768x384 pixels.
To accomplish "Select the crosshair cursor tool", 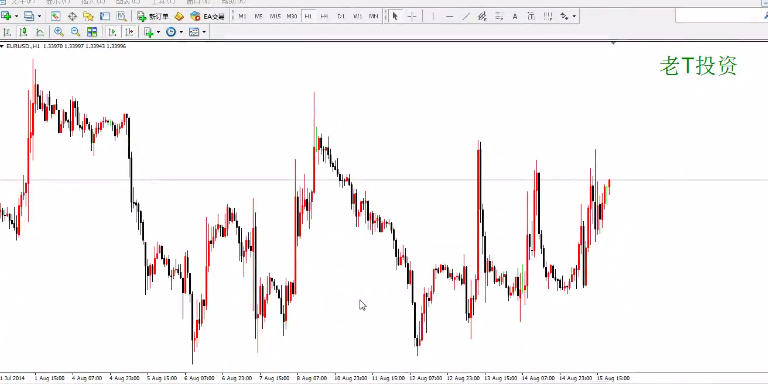I will tap(412, 16).
